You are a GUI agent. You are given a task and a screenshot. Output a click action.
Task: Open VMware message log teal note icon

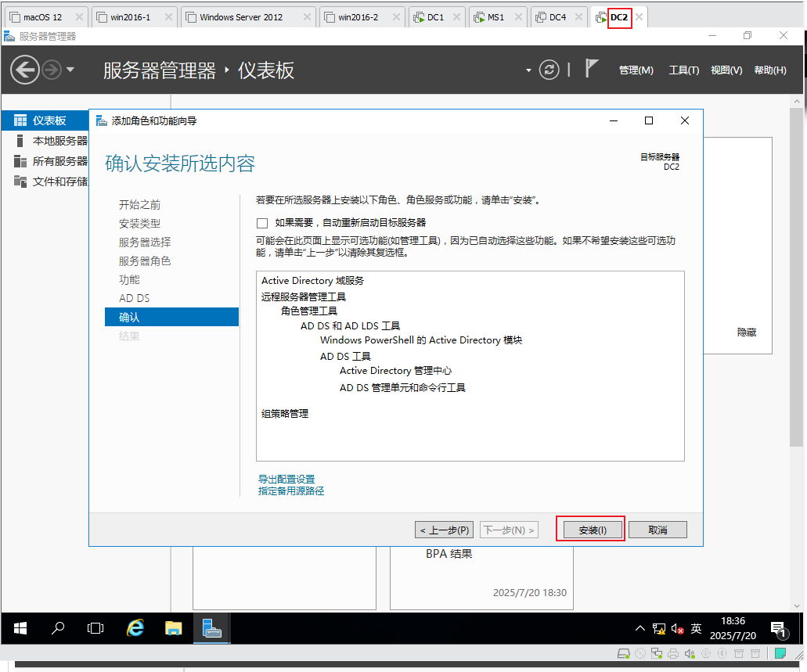click(780, 653)
